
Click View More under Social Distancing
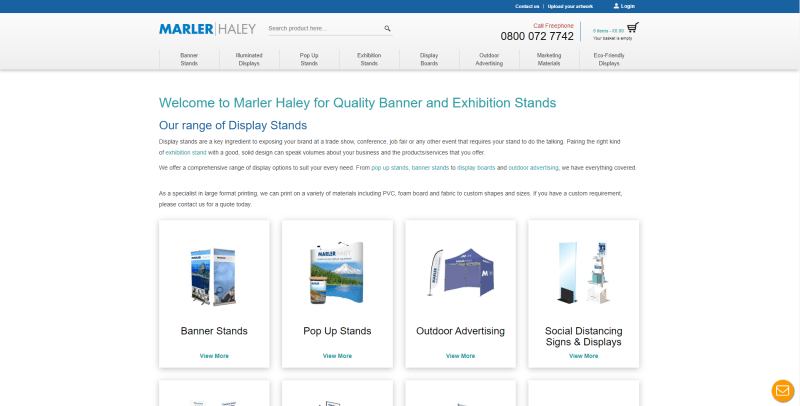point(584,356)
